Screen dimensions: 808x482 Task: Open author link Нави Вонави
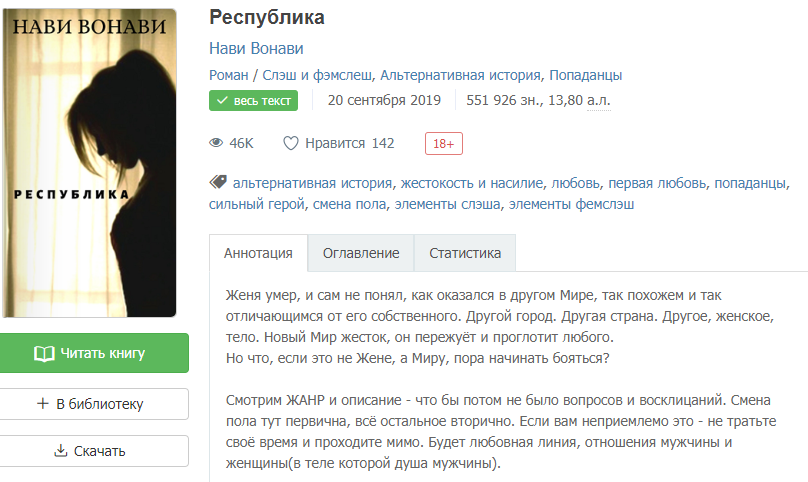pos(256,48)
